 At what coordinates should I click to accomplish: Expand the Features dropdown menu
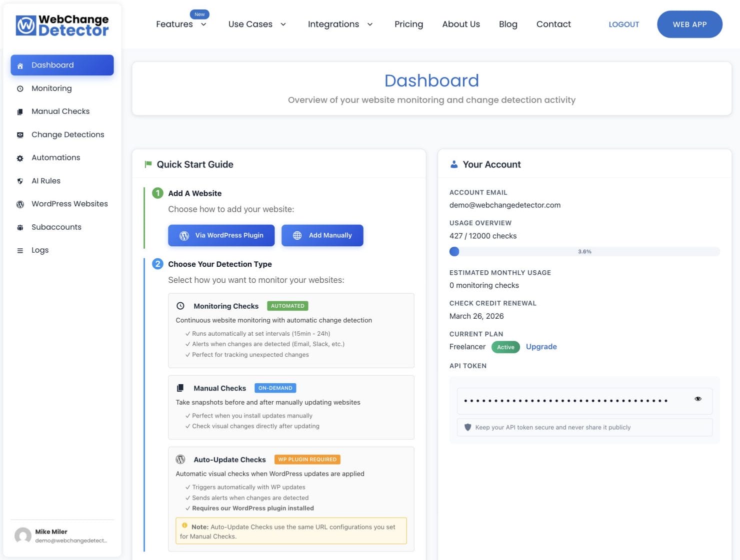coord(181,24)
